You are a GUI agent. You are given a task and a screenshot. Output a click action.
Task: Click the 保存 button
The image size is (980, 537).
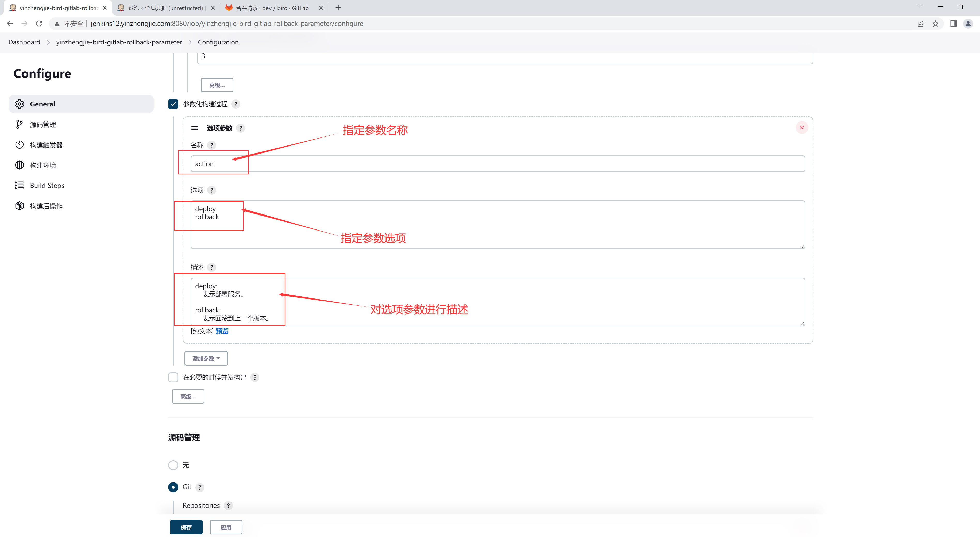tap(186, 527)
